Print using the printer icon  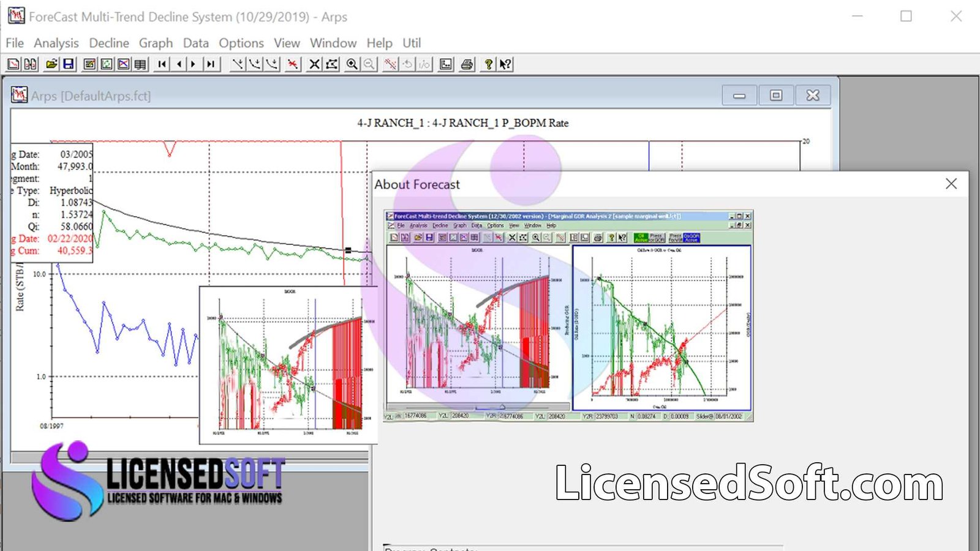[467, 64]
